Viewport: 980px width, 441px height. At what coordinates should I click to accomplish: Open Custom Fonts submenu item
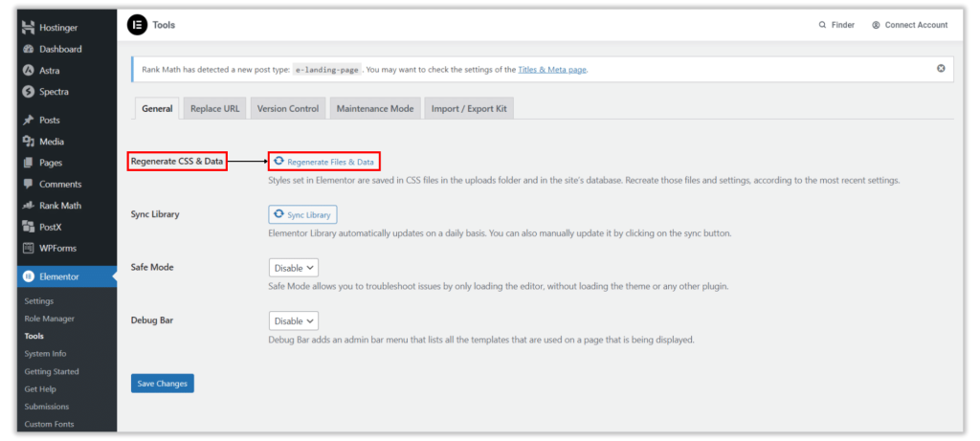[49, 424]
